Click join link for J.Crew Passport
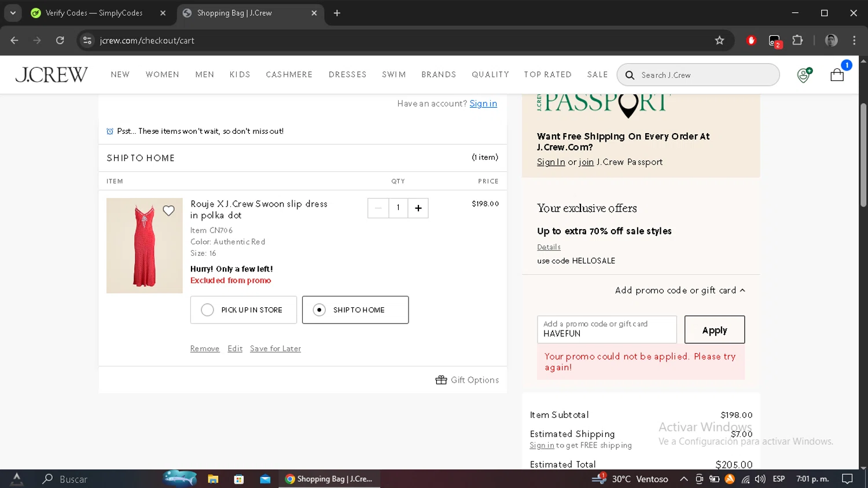Screen dimensions: 868x488 (x=586, y=162)
